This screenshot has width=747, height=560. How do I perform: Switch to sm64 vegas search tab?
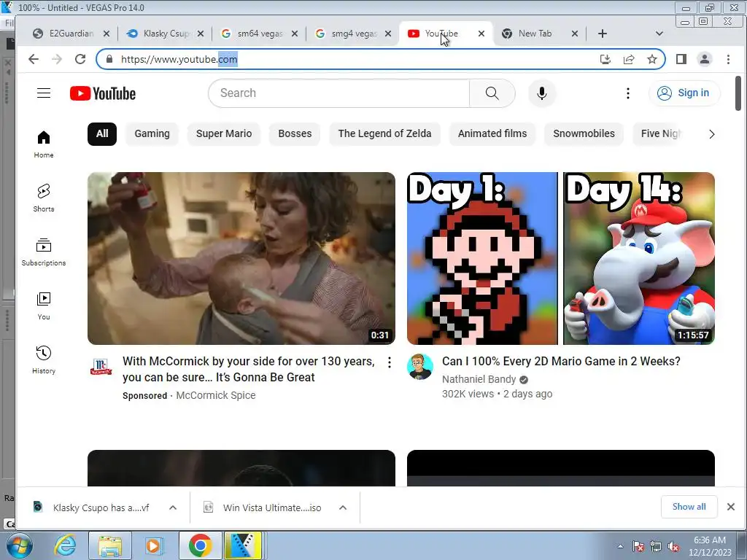[260, 34]
